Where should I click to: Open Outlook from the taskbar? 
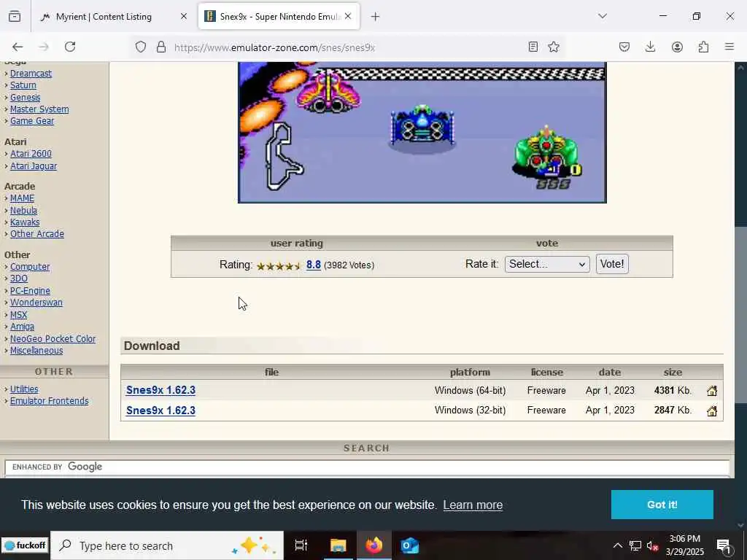(410, 545)
